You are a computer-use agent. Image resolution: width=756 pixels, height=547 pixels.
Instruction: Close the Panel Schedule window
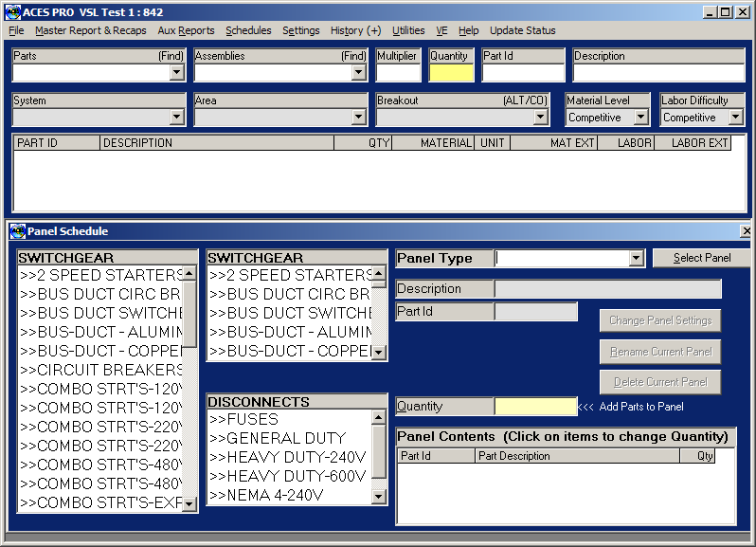[746, 231]
